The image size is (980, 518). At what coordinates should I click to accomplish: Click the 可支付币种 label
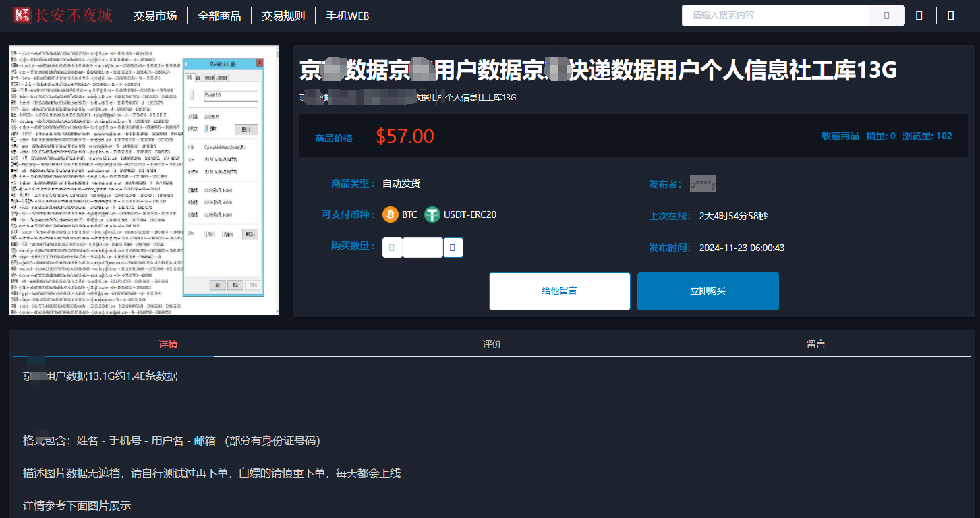pyautogui.click(x=349, y=214)
